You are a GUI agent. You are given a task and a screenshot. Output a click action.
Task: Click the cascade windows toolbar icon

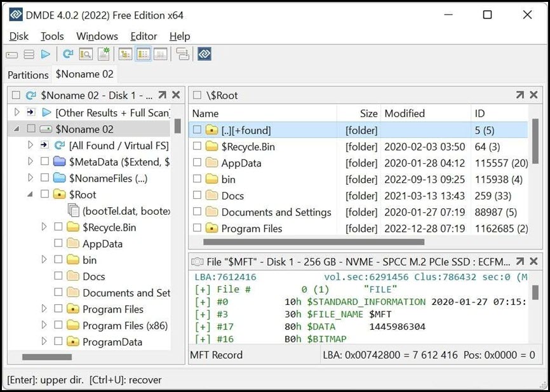pyautogui.click(x=183, y=54)
